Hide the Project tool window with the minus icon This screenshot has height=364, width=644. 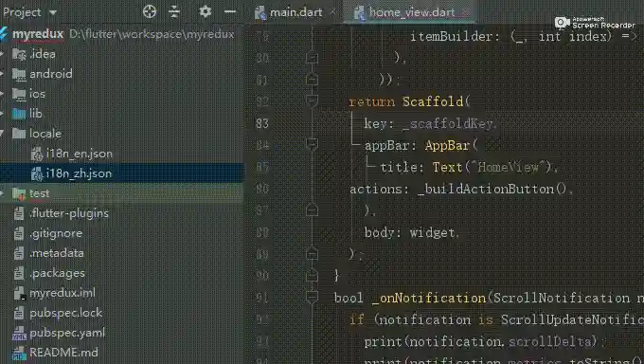[230, 11]
